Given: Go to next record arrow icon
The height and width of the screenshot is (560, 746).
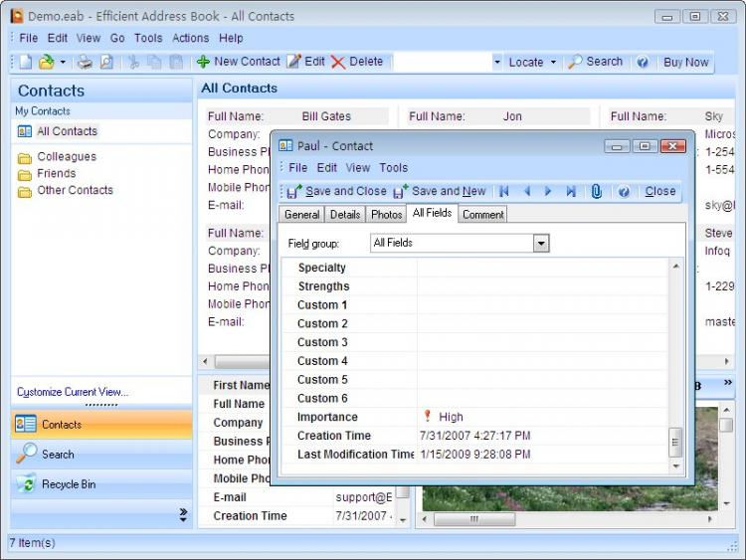Looking at the screenshot, I should 548,191.
